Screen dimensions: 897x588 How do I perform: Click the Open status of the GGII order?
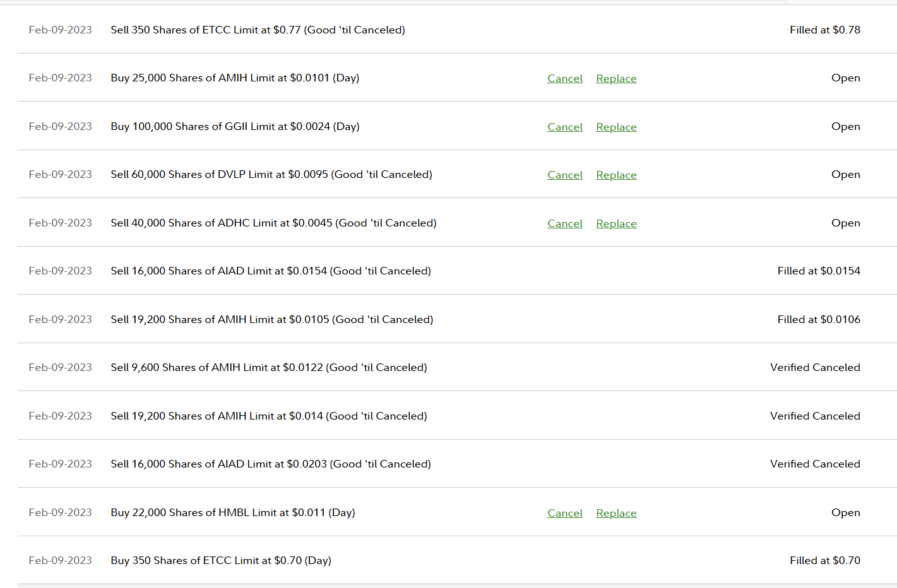point(845,126)
